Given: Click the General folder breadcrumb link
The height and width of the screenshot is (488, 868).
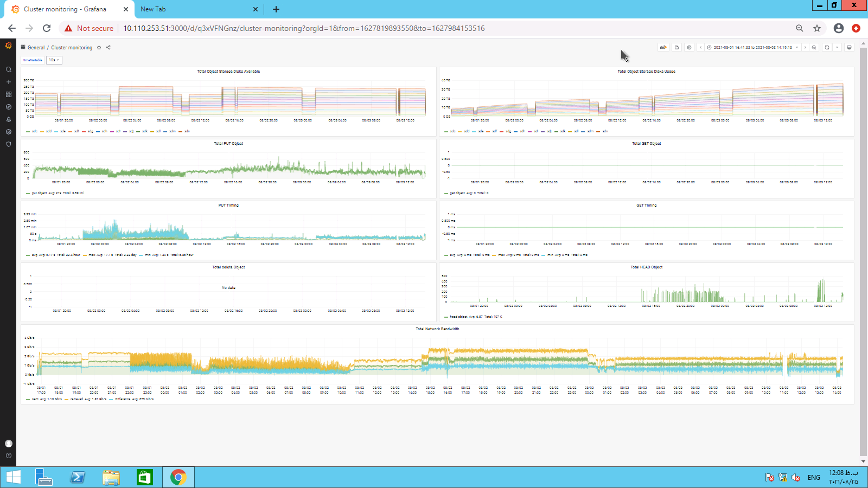Looking at the screenshot, I should (x=36, y=48).
